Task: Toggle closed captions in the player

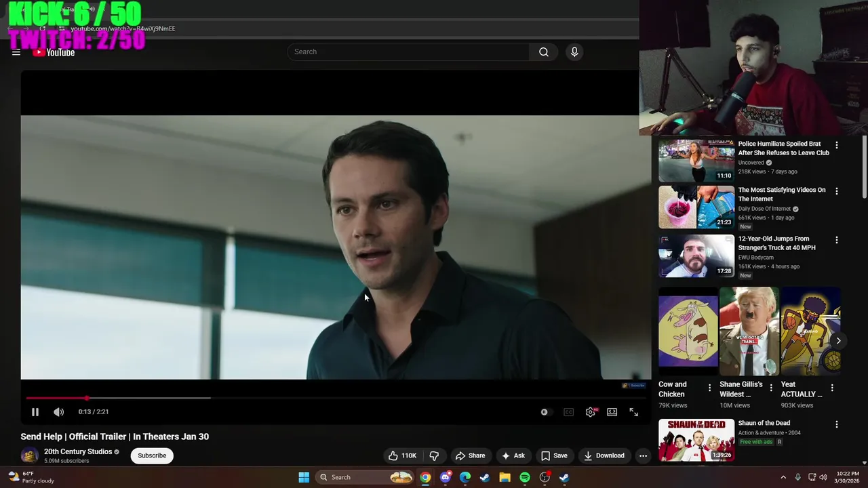Action: 568,411
